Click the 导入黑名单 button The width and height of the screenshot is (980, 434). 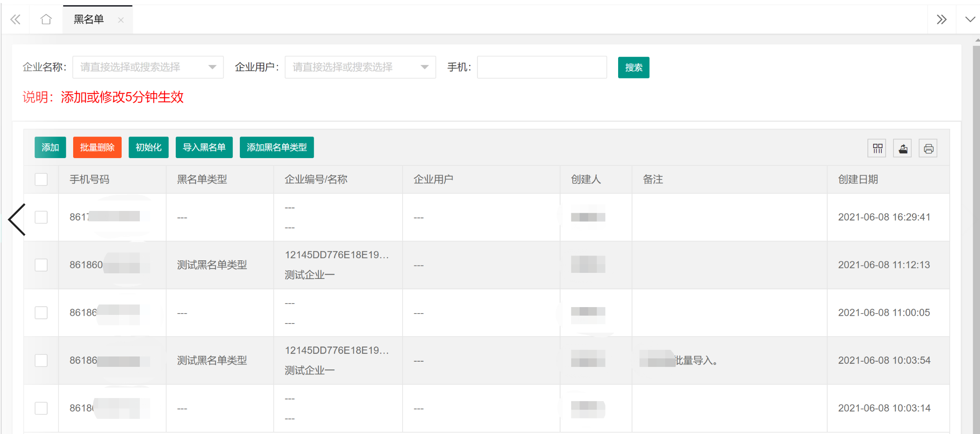pos(204,147)
